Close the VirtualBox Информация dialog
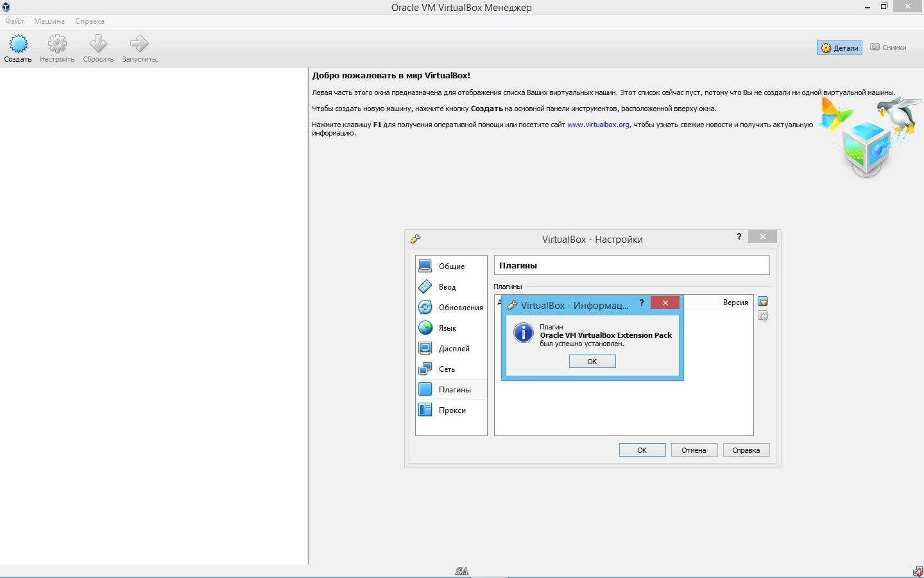The image size is (924, 578). (x=665, y=302)
